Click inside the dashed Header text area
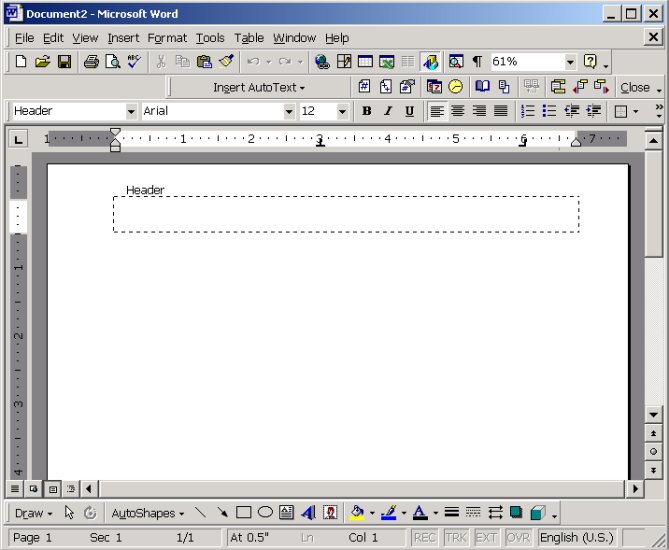The image size is (669, 550). tap(345, 214)
